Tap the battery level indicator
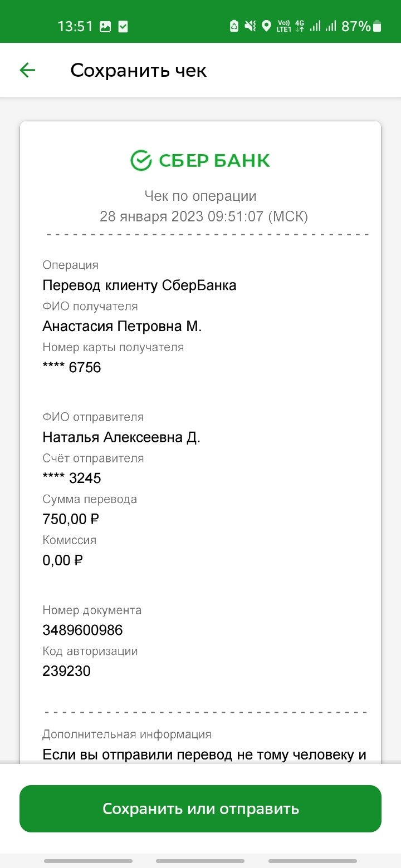 pyautogui.click(x=378, y=26)
